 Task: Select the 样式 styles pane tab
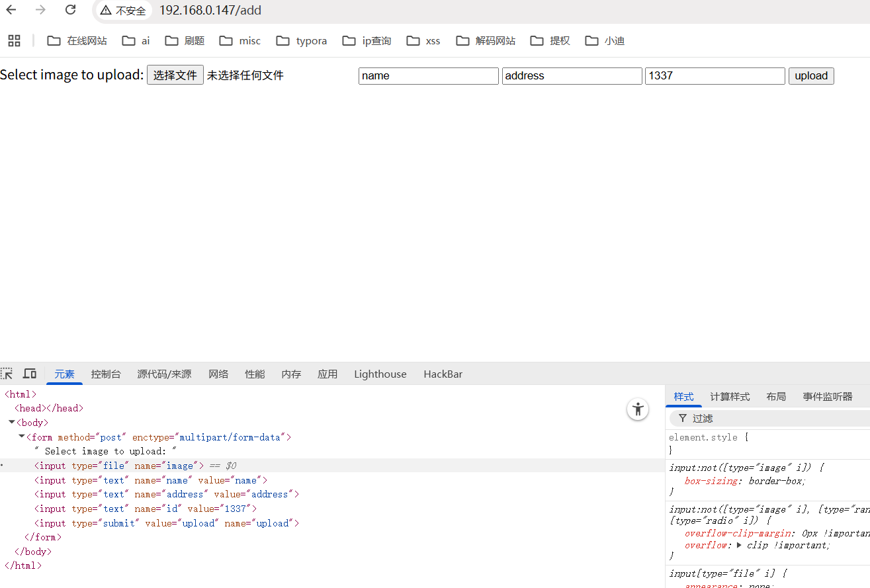(683, 397)
